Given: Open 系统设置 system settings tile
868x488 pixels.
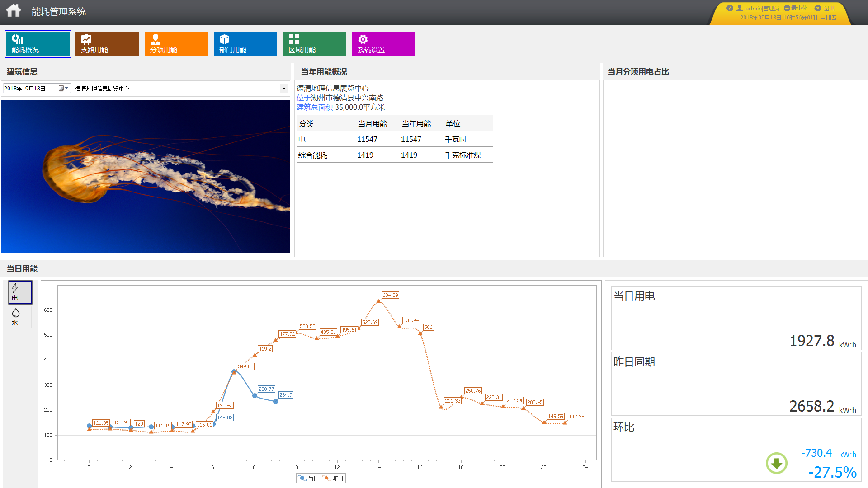Looking at the screenshot, I should [x=384, y=44].
